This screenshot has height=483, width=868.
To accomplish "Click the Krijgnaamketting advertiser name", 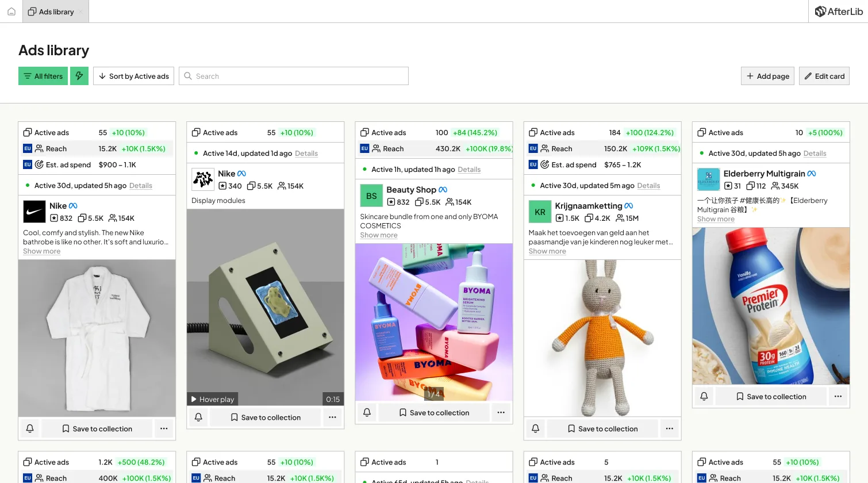I will point(589,206).
